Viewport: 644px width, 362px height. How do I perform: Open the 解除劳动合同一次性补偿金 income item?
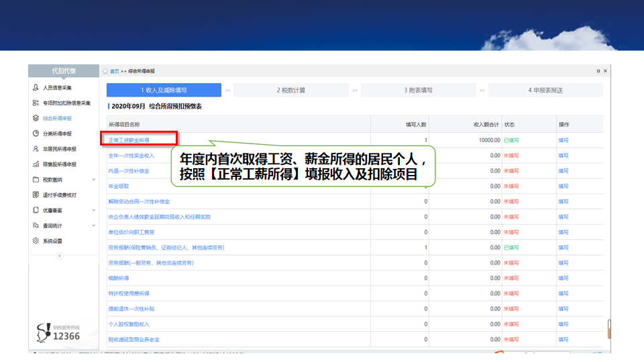[x=140, y=202]
